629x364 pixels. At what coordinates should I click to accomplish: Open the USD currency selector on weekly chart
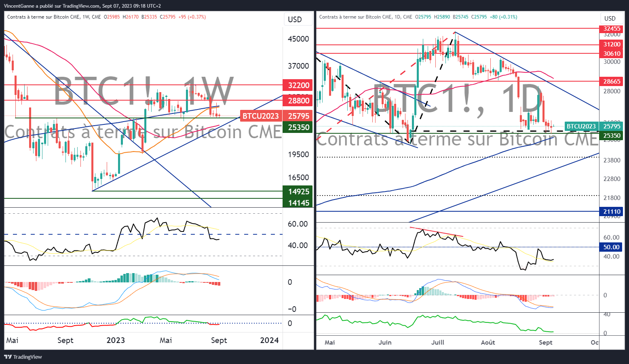coord(295,19)
